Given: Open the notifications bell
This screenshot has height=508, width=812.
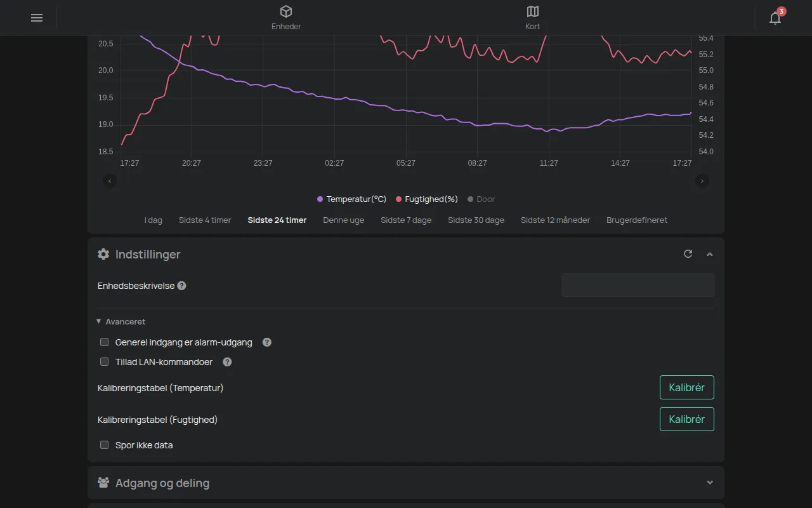Looking at the screenshot, I should [x=775, y=18].
